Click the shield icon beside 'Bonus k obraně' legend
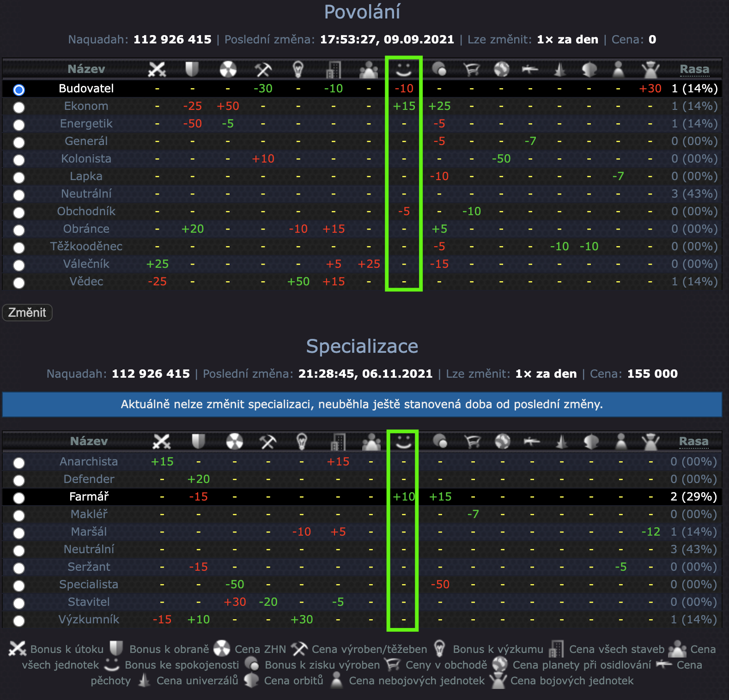729x700 pixels. (116, 648)
